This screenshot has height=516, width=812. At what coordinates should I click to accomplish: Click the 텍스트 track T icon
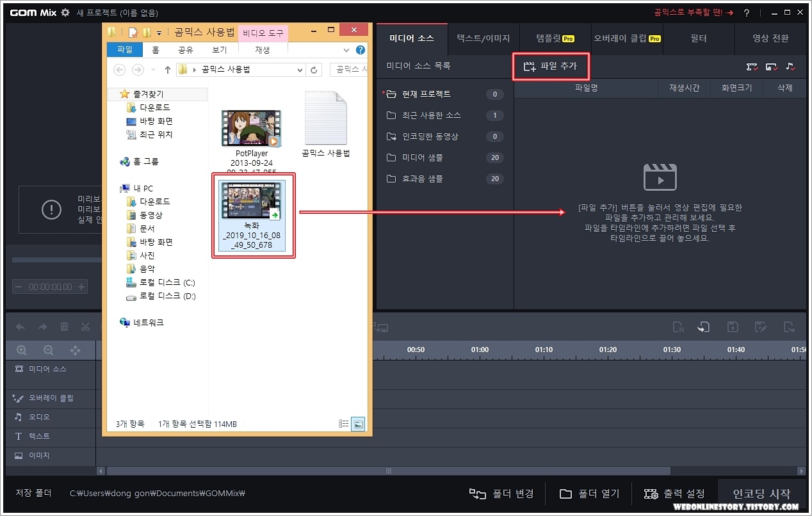coord(18,437)
